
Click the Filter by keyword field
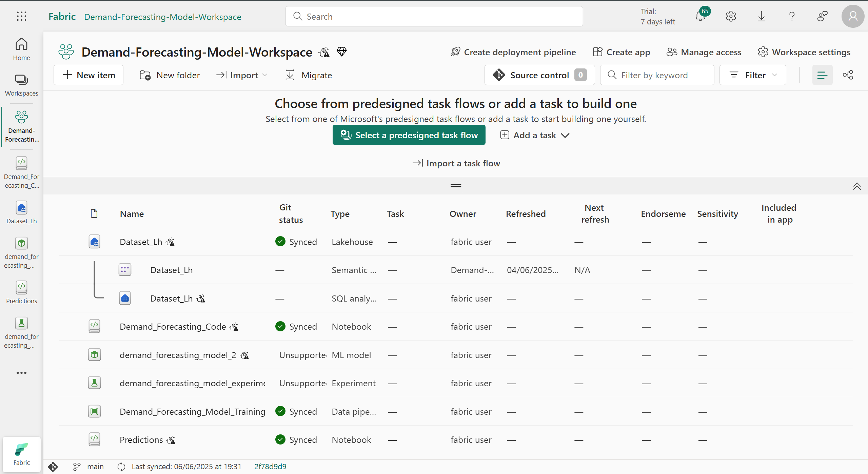[x=657, y=75]
